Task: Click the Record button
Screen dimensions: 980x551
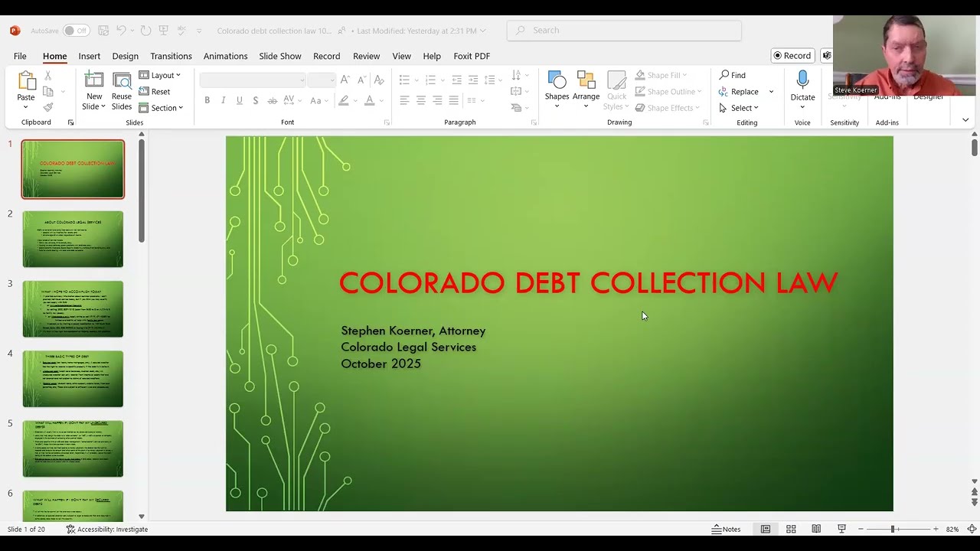Action: (792, 55)
